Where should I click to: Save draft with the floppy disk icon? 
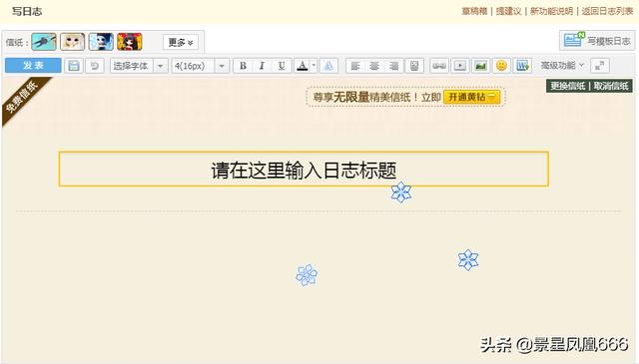coord(73,66)
